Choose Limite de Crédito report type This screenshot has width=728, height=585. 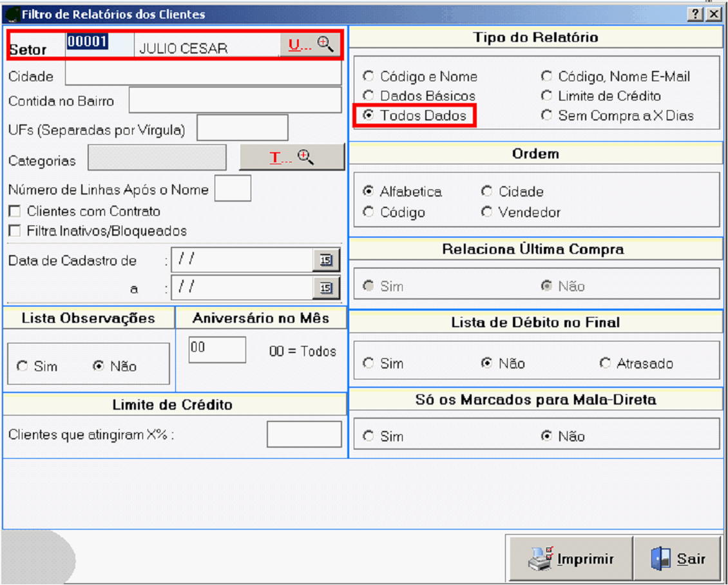(547, 96)
